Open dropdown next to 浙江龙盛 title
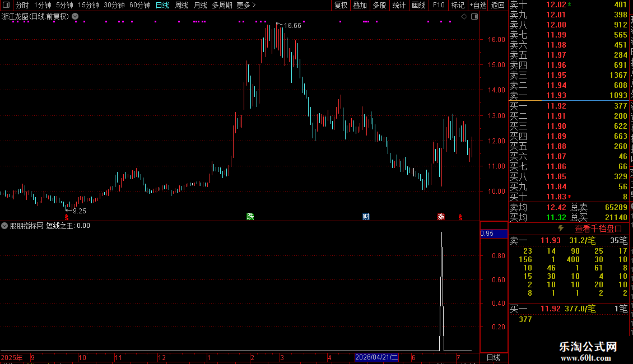 click(x=75, y=17)
